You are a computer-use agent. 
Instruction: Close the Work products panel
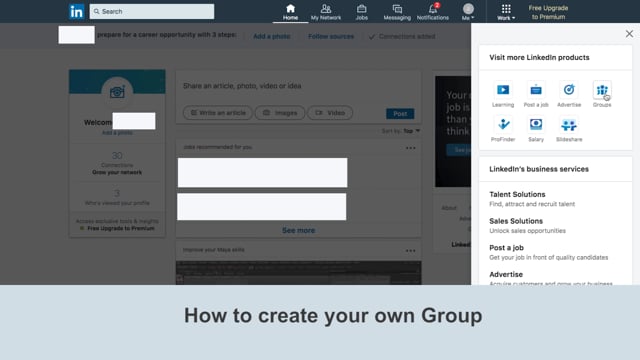[x=629, y=34]
